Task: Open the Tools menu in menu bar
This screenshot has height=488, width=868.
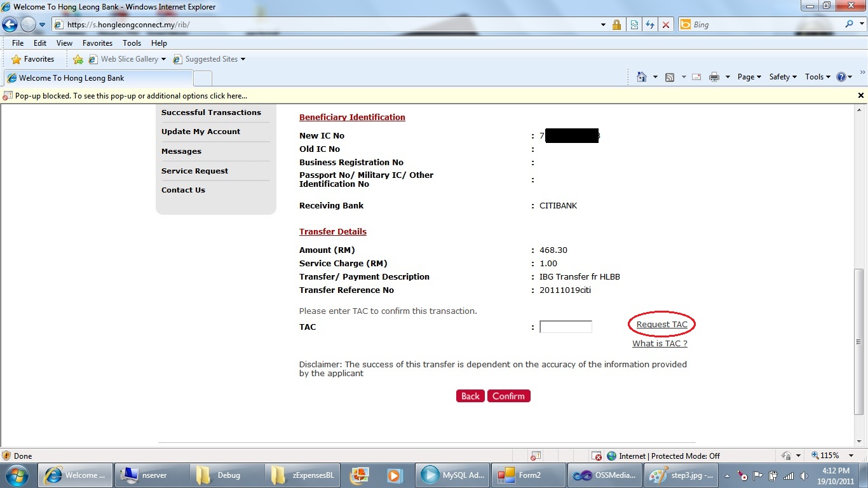Action: click(x=132, y=43)
